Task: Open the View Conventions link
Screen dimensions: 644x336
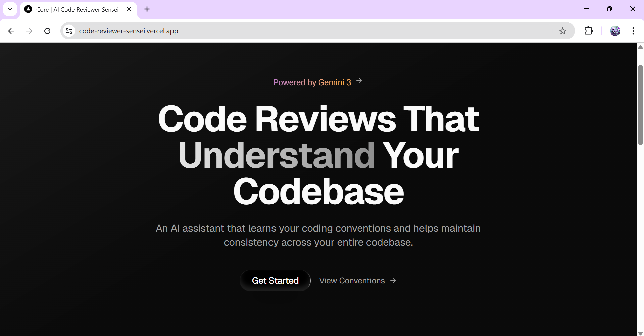Action: (358, 281)
